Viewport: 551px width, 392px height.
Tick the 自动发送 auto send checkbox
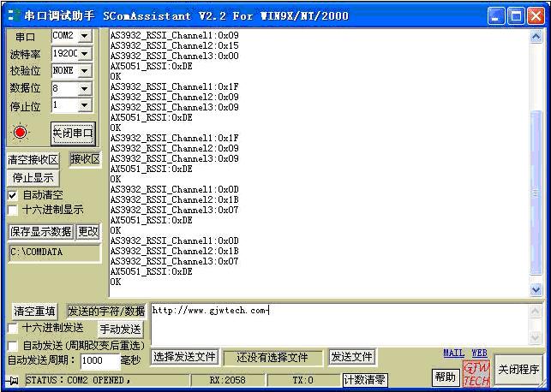click(13, 345)
